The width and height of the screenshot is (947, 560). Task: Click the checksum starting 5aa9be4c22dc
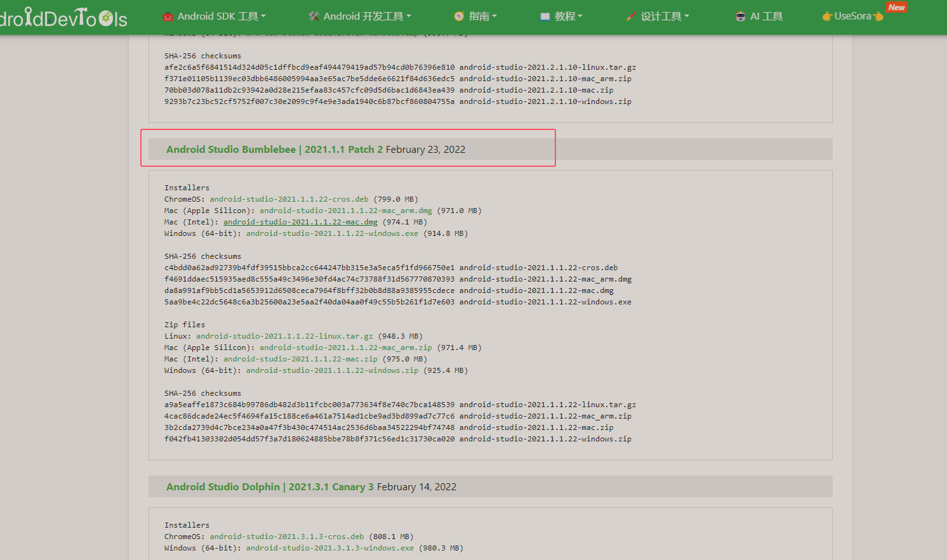(x=310, y=302)
